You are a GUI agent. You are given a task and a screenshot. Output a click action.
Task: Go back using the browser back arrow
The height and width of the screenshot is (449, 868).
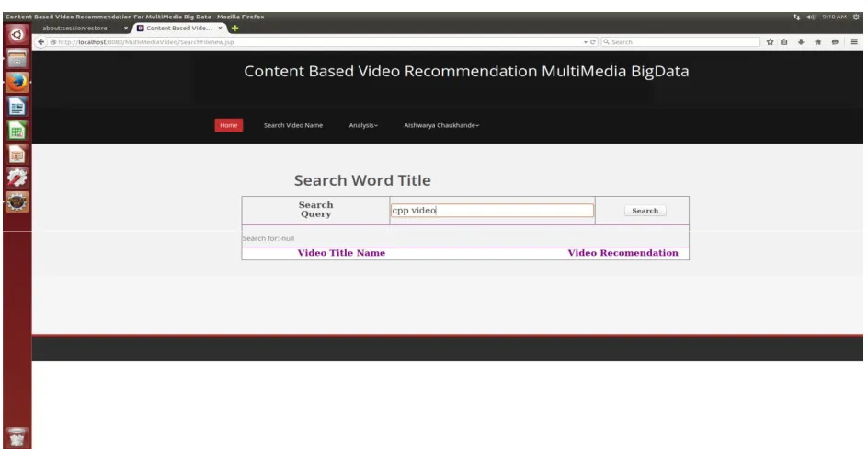coord(41,42)
